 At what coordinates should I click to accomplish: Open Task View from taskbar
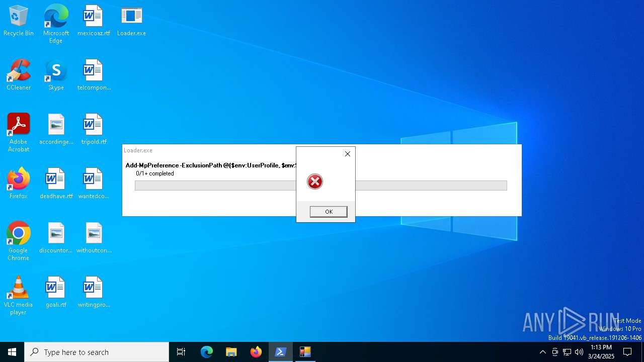tap(181, 352)
